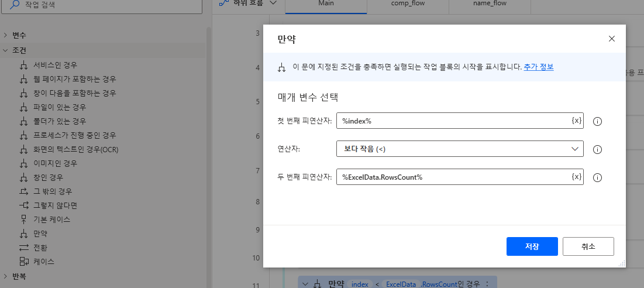
Task: Click the icon beside 서비스인 경우
Action: pyautogui.click(x=23, y=65)
